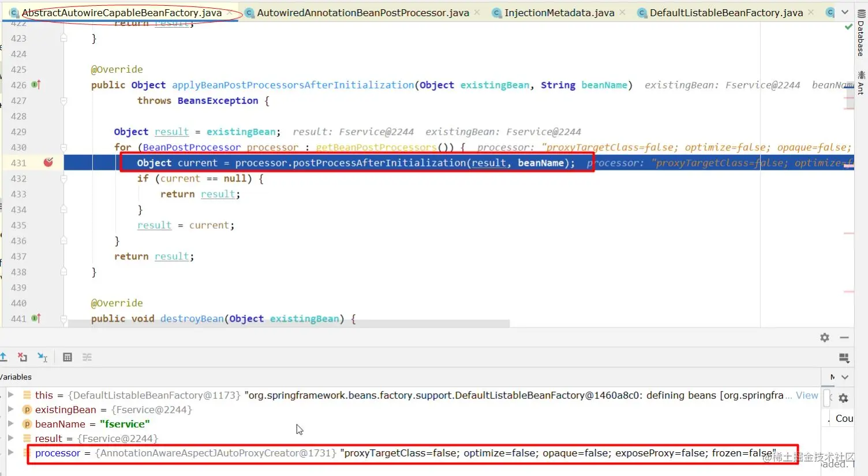Close the DefaultListableBeanFactory.java tab
This screenshot has width=868, height=476.
click(811, 12)
